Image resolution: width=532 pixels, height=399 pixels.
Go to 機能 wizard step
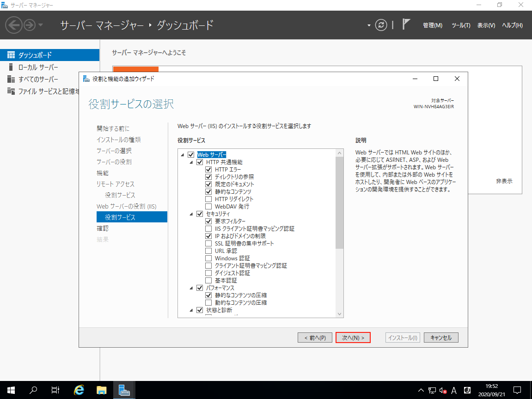click(103, 173)
